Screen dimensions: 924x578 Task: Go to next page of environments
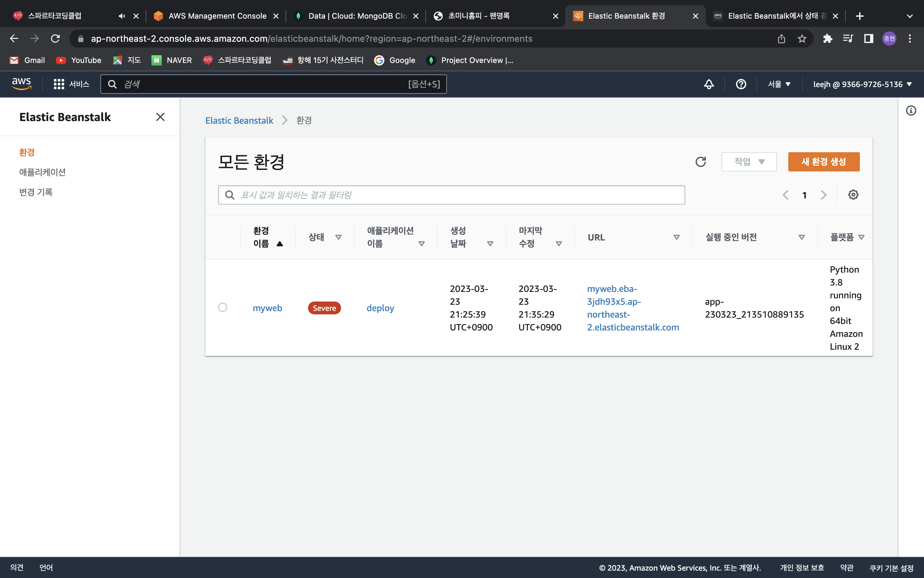[824, 195]
